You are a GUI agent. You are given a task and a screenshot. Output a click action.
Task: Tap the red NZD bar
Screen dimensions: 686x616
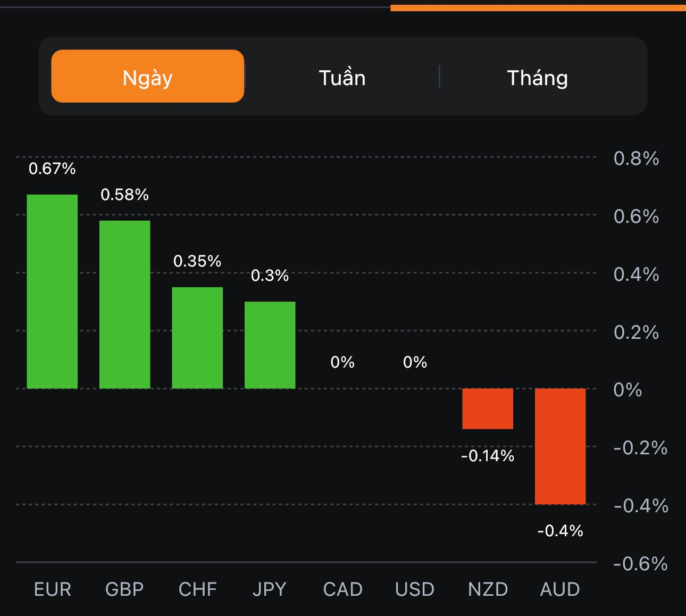click(488, 409)
